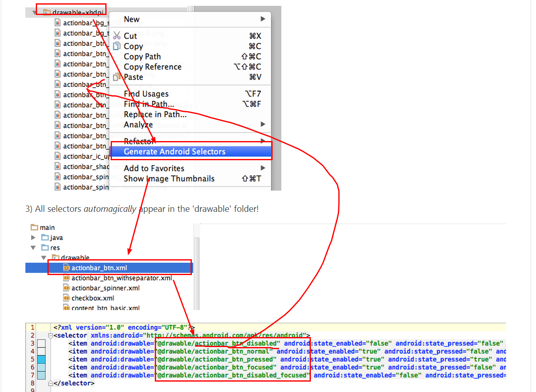This screenshot has height=392, width=536.
Task: Click the documents icon beside Copy
Action: [117, 46]
